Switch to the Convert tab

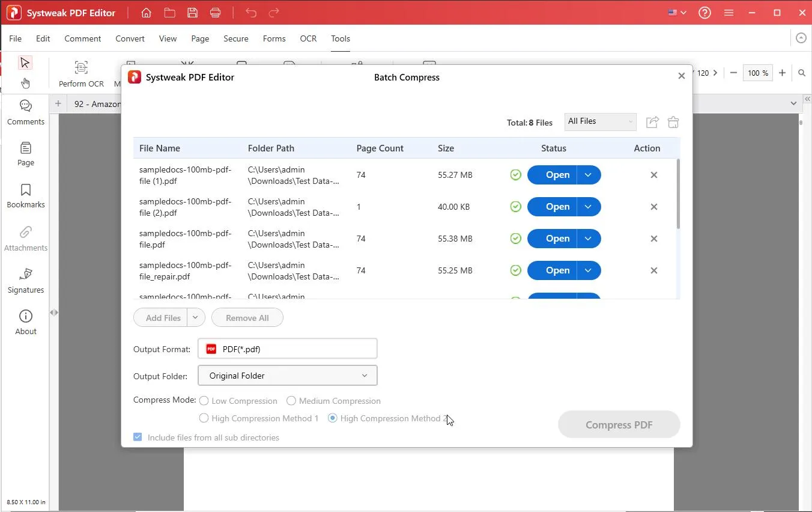(130, 38)
